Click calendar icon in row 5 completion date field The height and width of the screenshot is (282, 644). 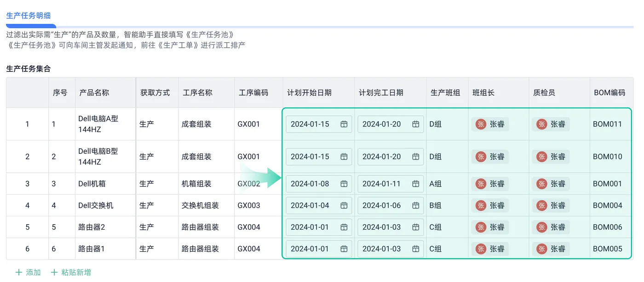tap(415, 227)
